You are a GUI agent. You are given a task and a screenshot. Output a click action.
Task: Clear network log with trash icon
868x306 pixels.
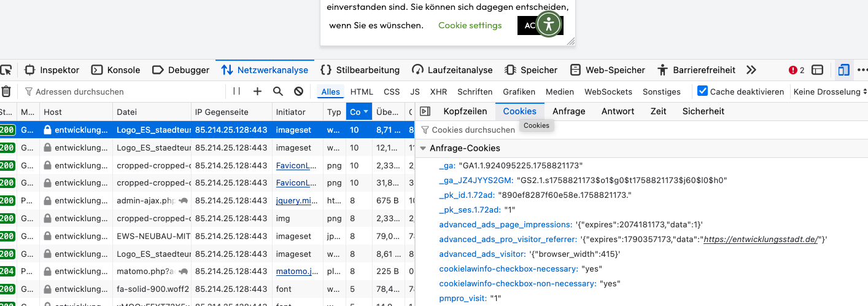click(6, 92)
